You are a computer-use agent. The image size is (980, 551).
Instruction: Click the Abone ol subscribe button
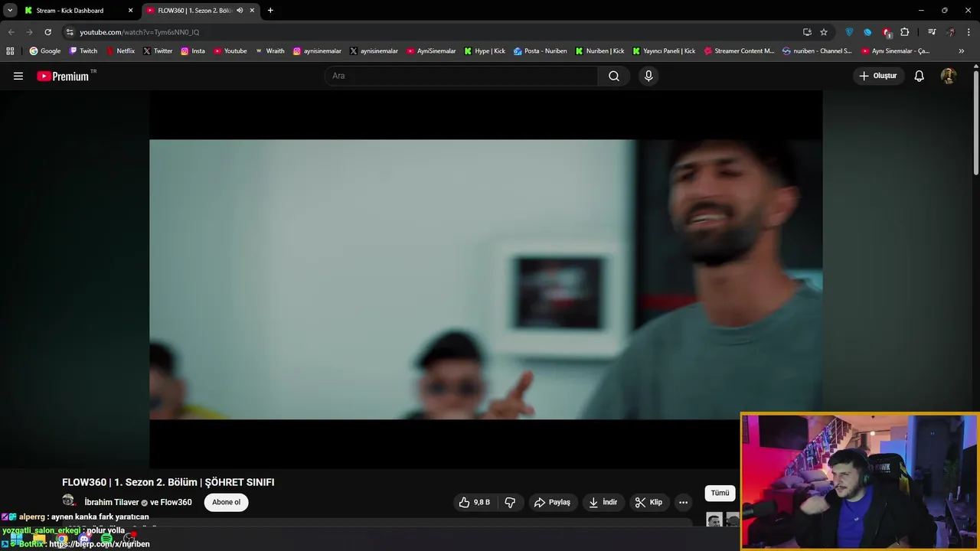[226, 502]
